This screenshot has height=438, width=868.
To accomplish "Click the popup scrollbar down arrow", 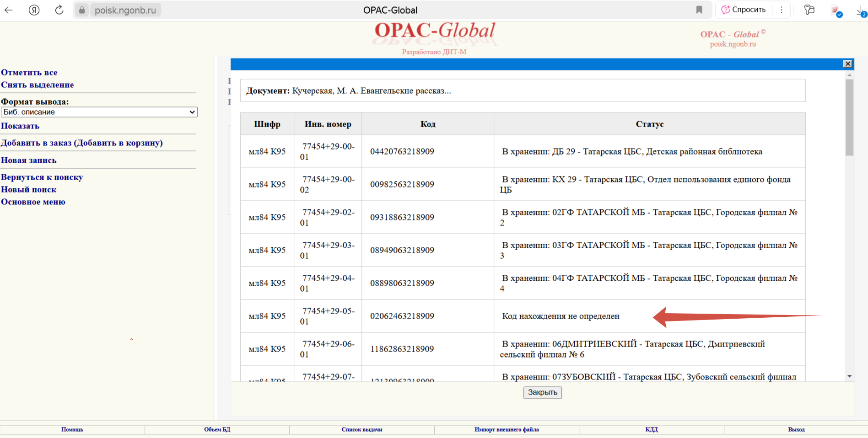I will (x=849, y=376).
